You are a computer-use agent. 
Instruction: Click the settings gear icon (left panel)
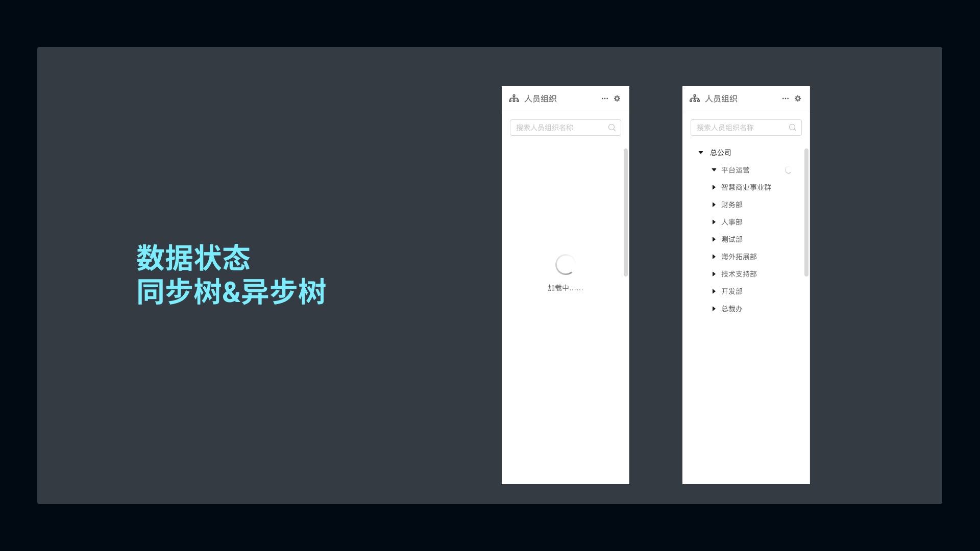tap(617, 98)
